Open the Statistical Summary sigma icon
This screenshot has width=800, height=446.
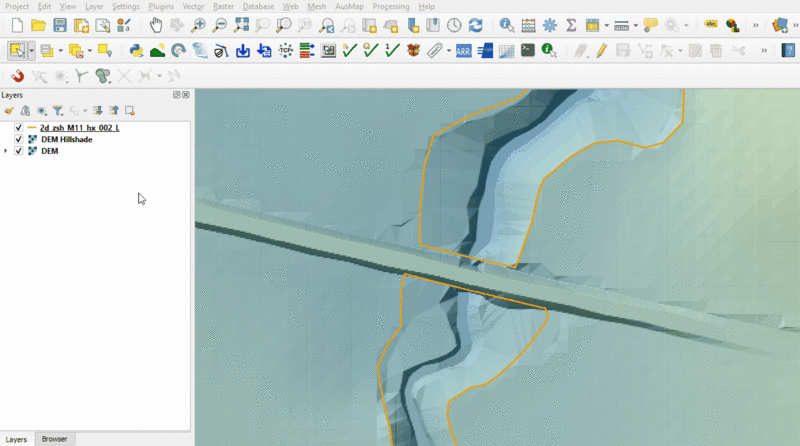click(570, 25)
